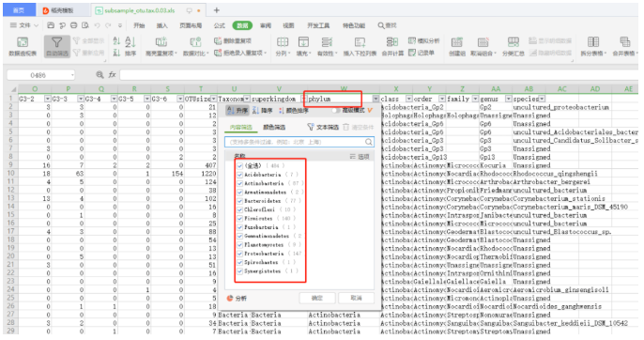This screenshot has height=340, width=644.
Task: Click 插入下拉列表 insert dropdown list
Action: click(360, 46)
